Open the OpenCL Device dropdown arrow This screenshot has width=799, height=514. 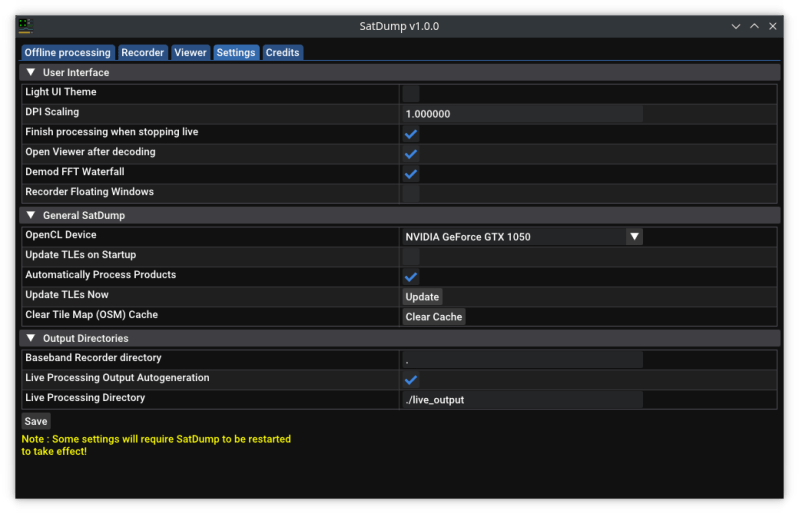click(x=634, y=236)
